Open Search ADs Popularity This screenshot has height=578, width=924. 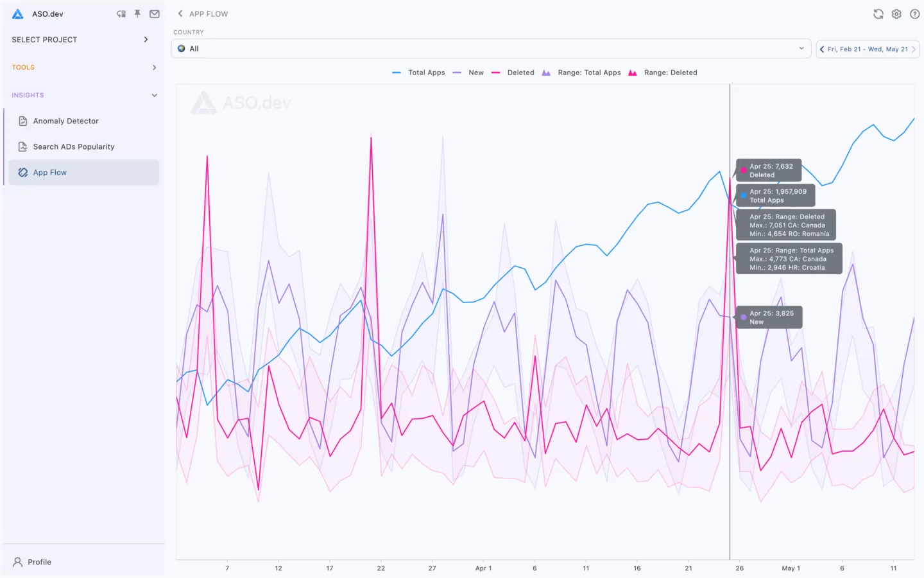click(x=73, y=146)
